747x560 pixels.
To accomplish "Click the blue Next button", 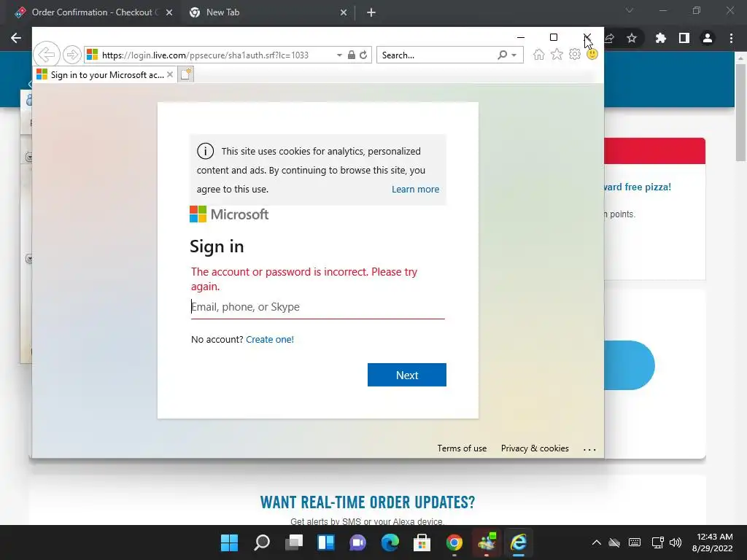I will 407,375.
